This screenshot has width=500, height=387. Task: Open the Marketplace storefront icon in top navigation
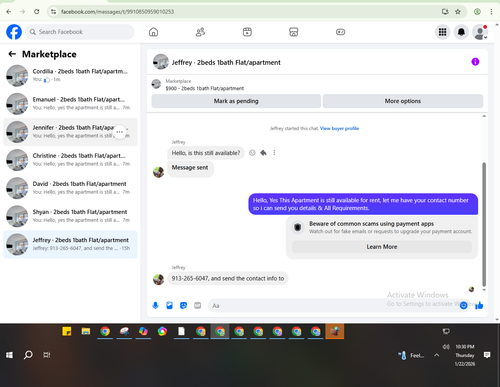(x=294, y=32)
